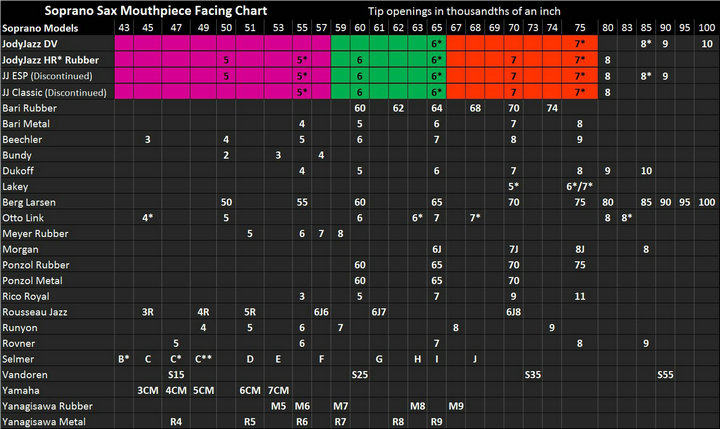Click the "Soprano Sax Mouthpiece Facing Chart" title
Screen dimensions: 720x429
(x=156, y=11)
